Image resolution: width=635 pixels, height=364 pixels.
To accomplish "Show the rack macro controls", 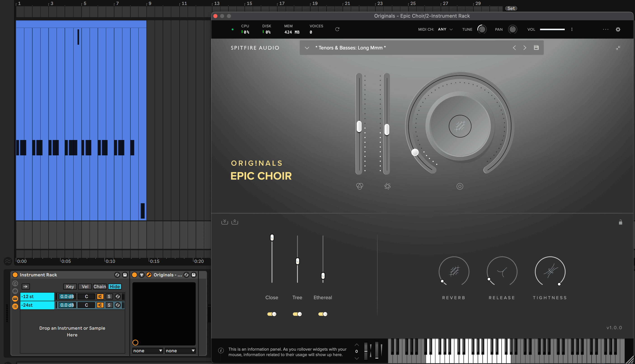I will click(15, 283).
